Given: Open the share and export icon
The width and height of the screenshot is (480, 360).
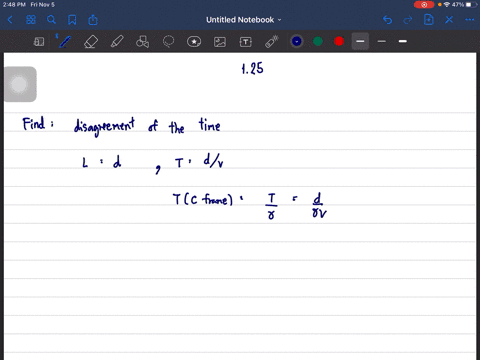Looking at the screenshot, I should point(93,20).
